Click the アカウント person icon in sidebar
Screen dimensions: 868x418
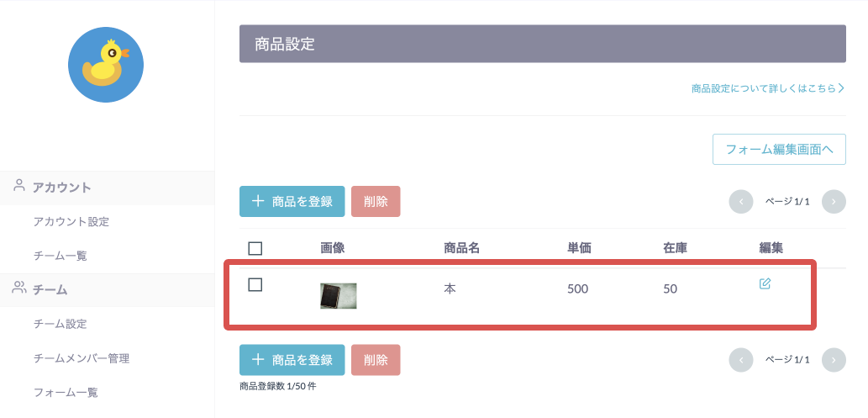[x=19, y=185]
